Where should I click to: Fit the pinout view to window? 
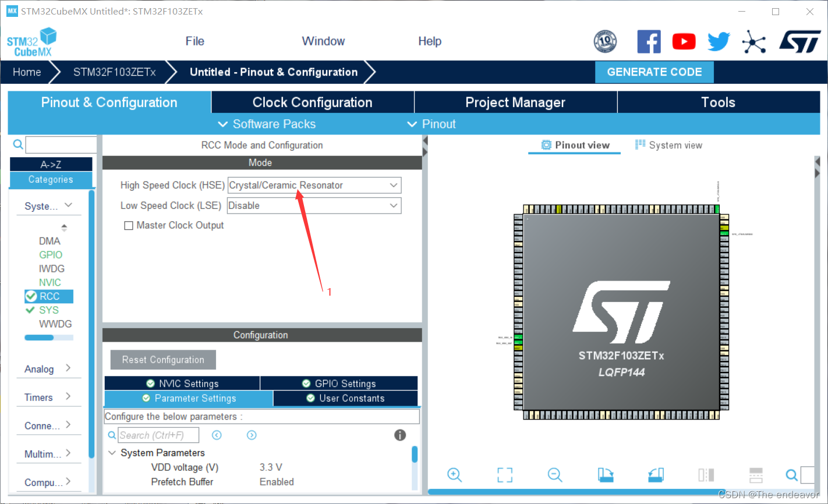[x=505, y=475]
